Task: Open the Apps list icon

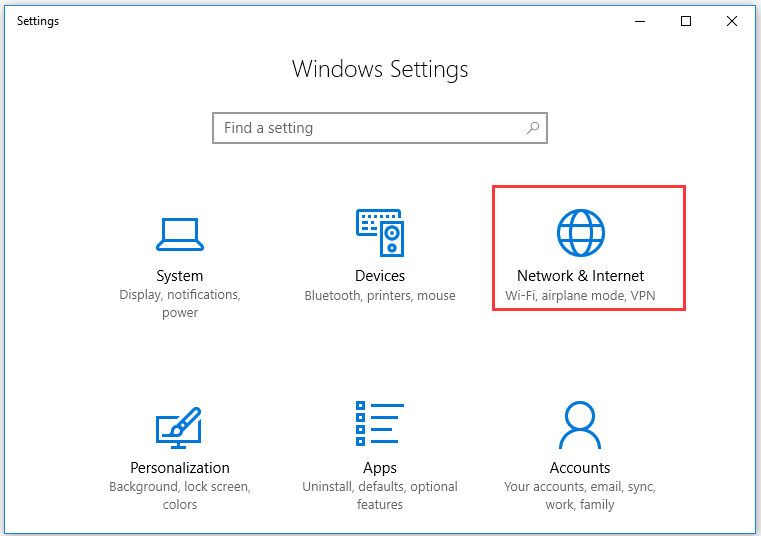Action: coord(380,423)
